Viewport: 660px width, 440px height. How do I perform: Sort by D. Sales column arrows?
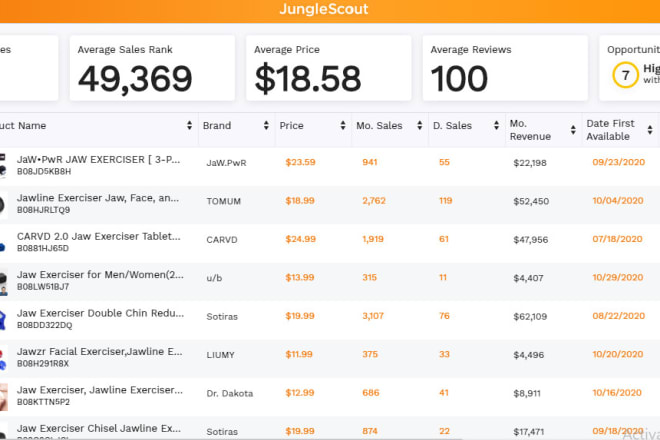(x=496, y=125)
